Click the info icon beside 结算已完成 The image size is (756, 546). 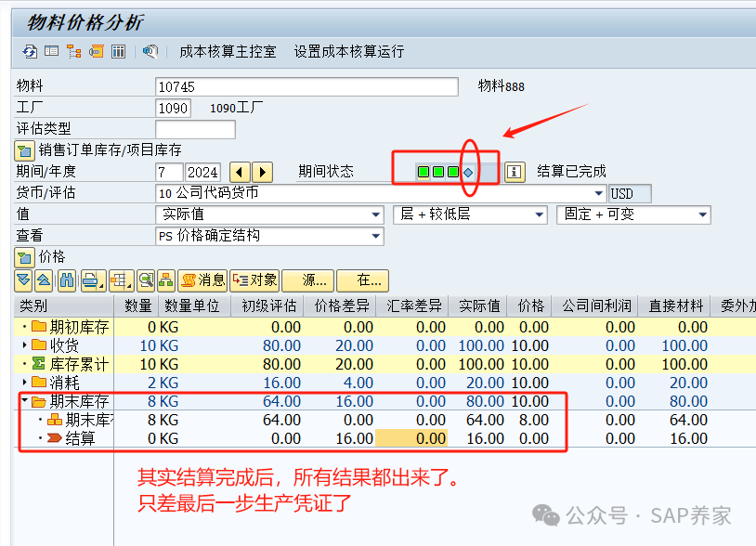point(515,172)
